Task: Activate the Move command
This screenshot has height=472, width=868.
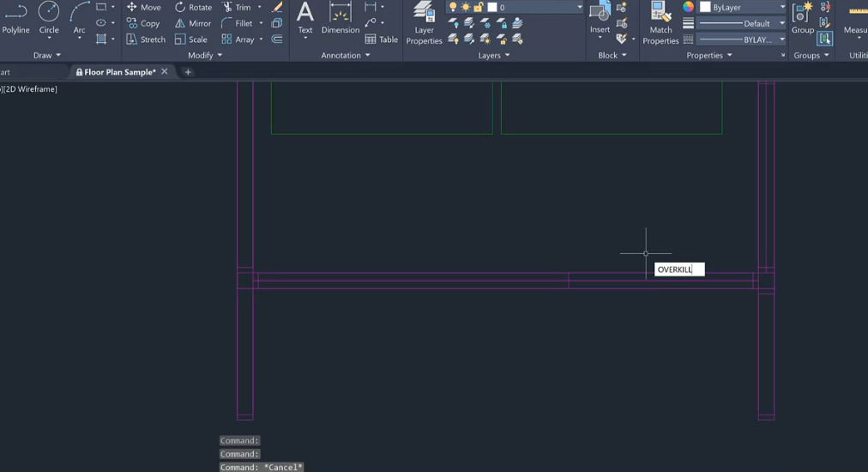Action: (144, 7)
